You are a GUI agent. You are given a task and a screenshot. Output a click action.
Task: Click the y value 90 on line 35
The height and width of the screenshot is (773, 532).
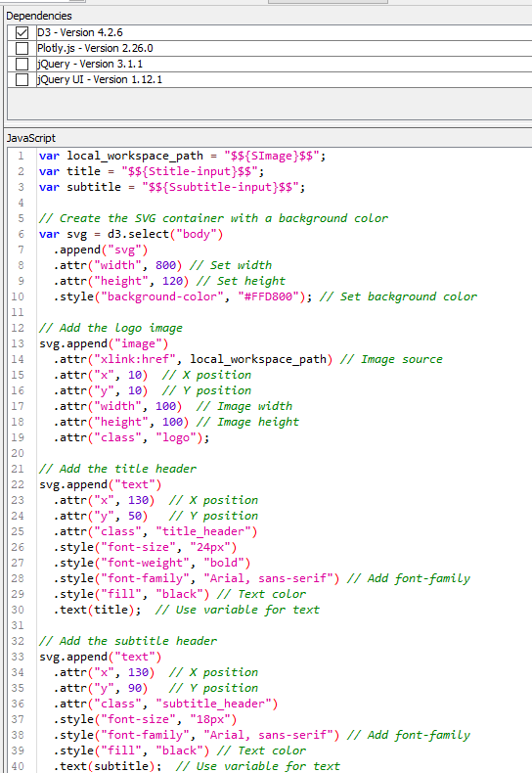pyautogui.click(x=135, y=688)
